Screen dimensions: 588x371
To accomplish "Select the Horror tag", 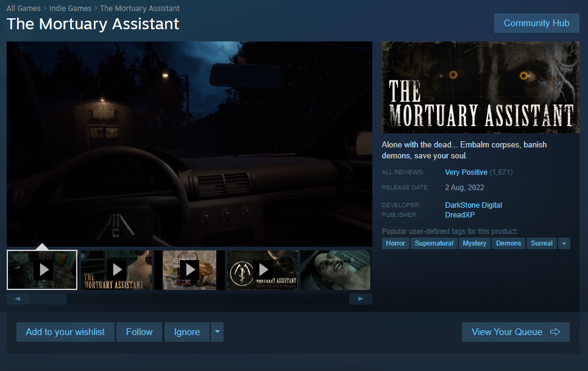I will click(395, 243).
